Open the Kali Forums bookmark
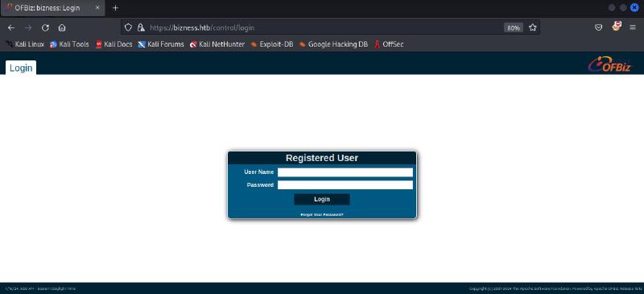 [161, 44]
